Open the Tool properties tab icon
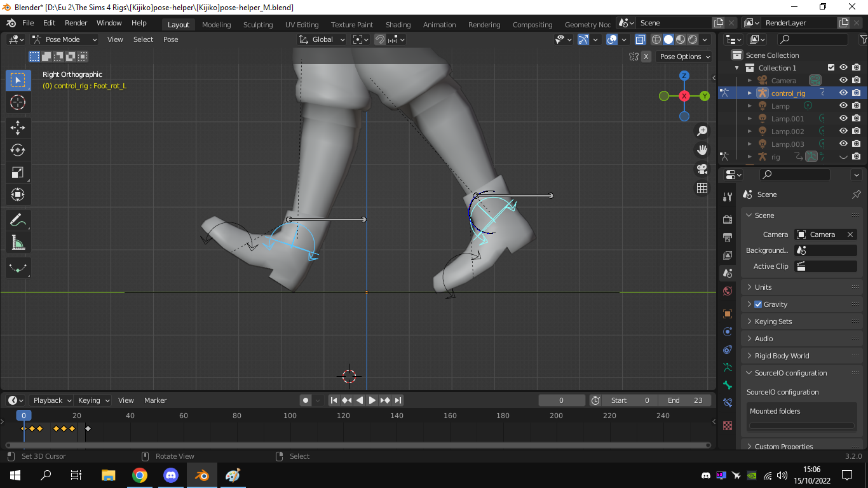Screen dimensions: 868x488 coord(728,197)
